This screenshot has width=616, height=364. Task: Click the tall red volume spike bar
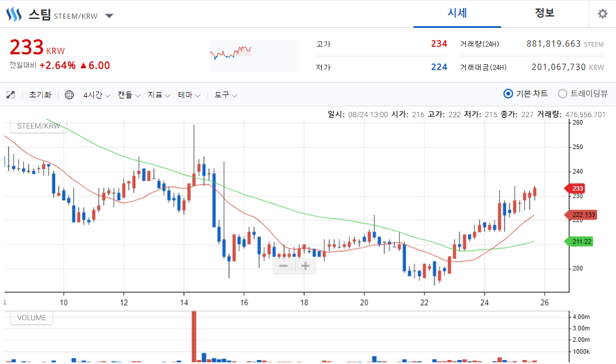tap(194, 337)
